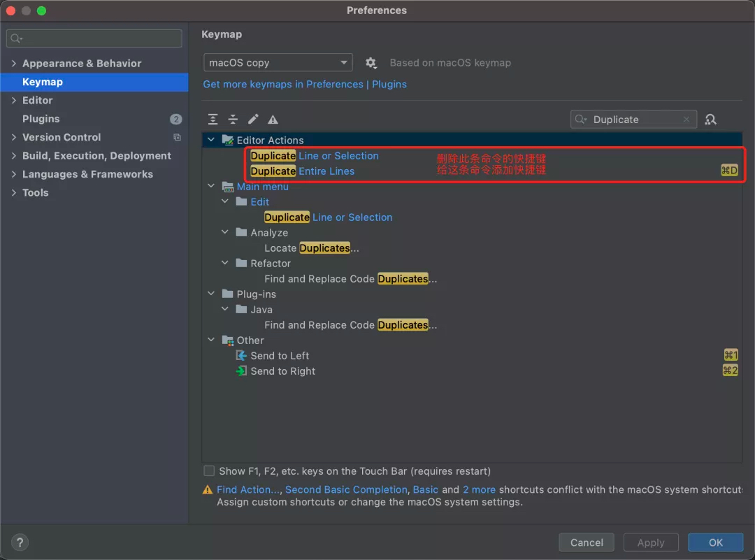Open Find Actions by Shortcut
This screenshot has height=560, width=755.
tap(711, 120)
